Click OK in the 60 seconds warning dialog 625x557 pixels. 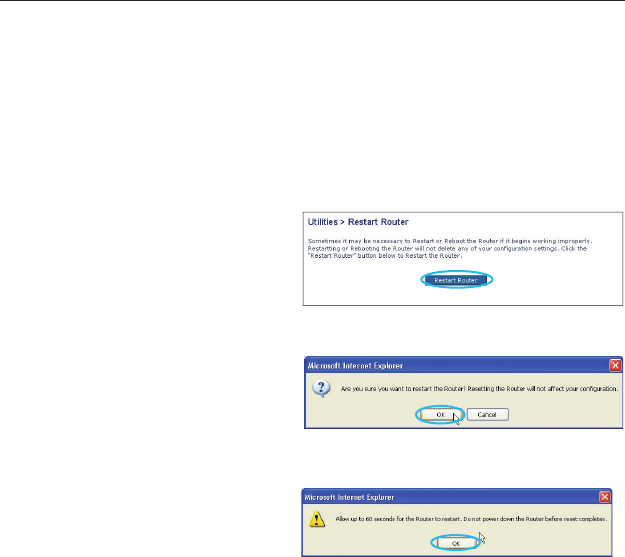click(456, 543)
